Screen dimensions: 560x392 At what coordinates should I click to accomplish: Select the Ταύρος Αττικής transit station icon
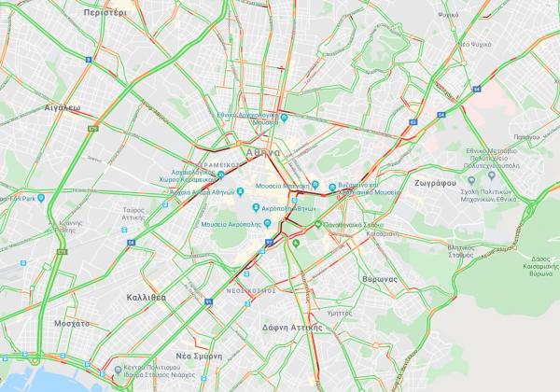(124, 230)
